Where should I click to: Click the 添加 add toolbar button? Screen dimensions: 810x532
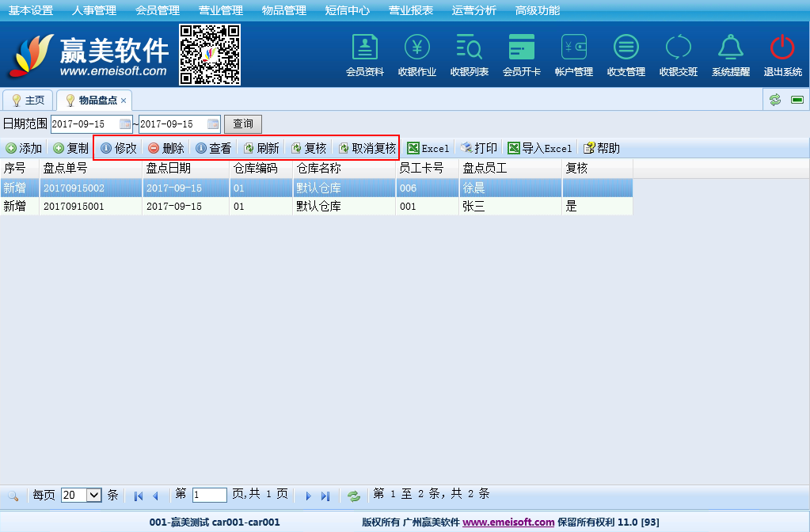click(x=24, y=149)
